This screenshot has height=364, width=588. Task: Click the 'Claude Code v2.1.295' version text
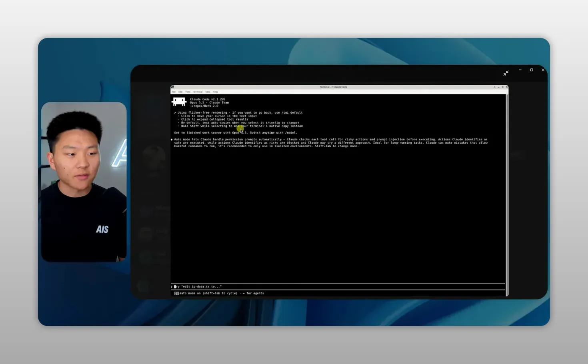(x=208, y=99)
